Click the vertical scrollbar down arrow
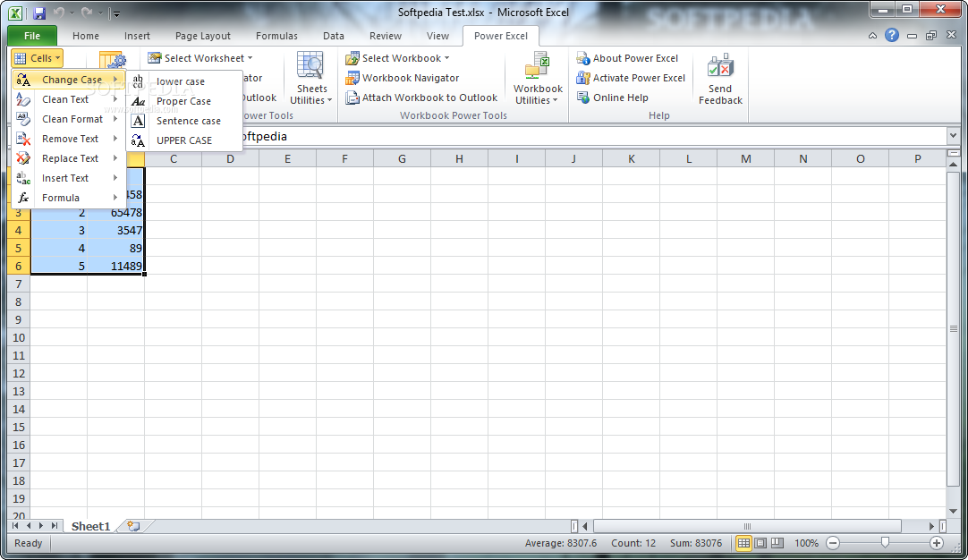This screenshot has height=560, width=968. coord(953,511)
